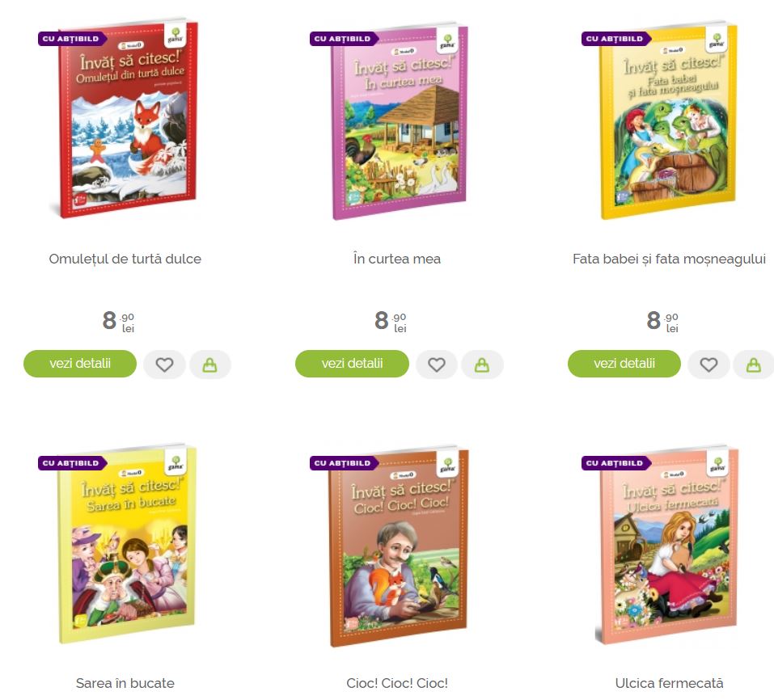Add Omulețul de turtă dulce to wishlist

(x=164, y=365)
